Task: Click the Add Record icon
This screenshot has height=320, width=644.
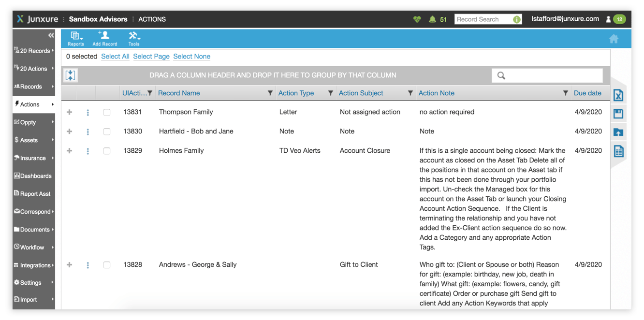Action: tap(104, 39)
